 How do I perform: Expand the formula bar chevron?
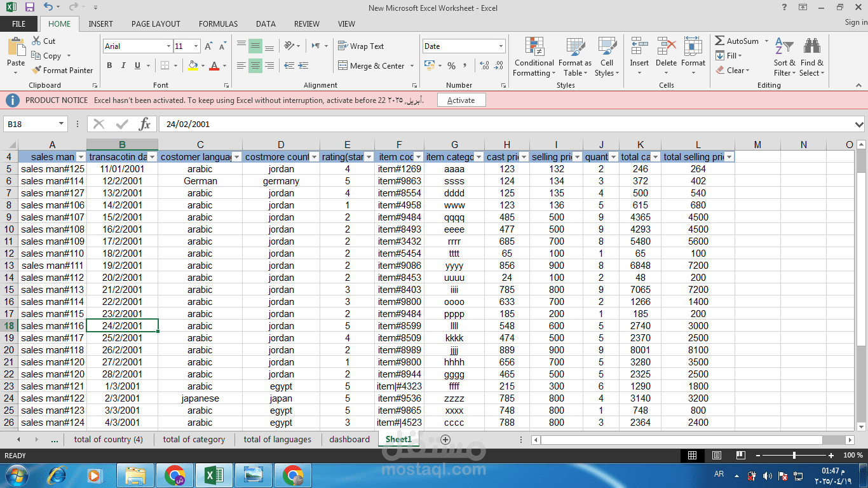click(859, 124)
